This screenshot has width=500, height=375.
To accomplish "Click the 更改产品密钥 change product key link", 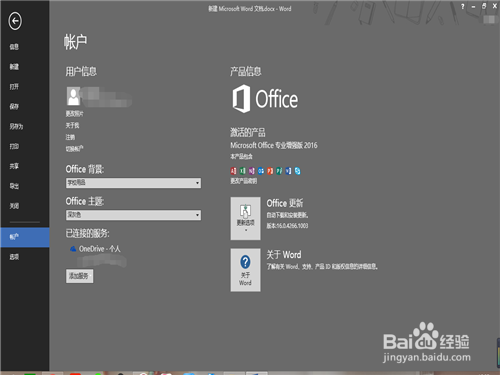I will (244, 181).
